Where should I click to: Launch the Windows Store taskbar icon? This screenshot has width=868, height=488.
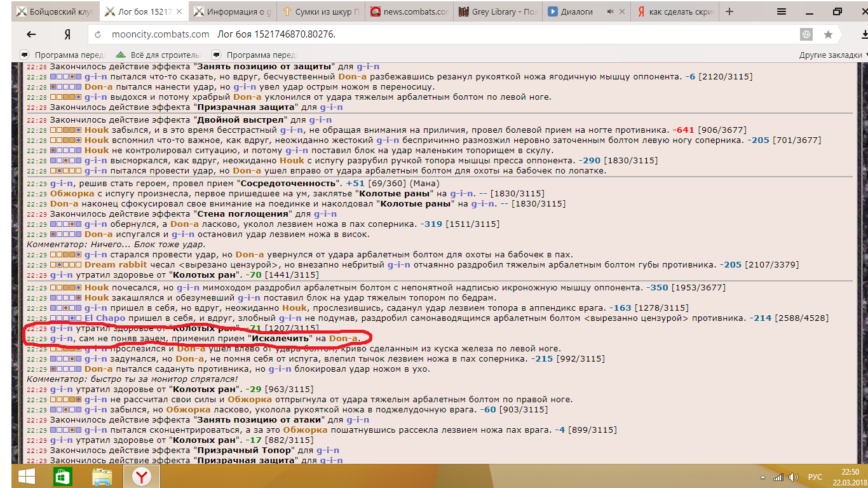[x=62, y=476]
